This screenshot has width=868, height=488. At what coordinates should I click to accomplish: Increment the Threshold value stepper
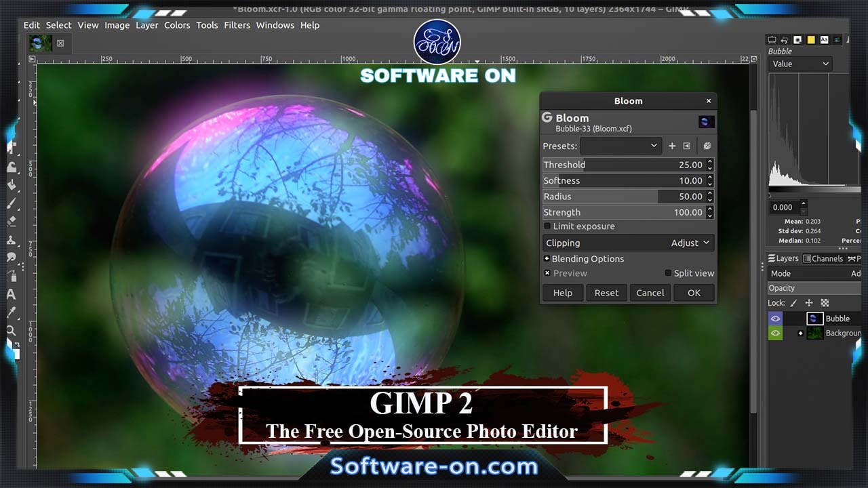tap(710, 161)
